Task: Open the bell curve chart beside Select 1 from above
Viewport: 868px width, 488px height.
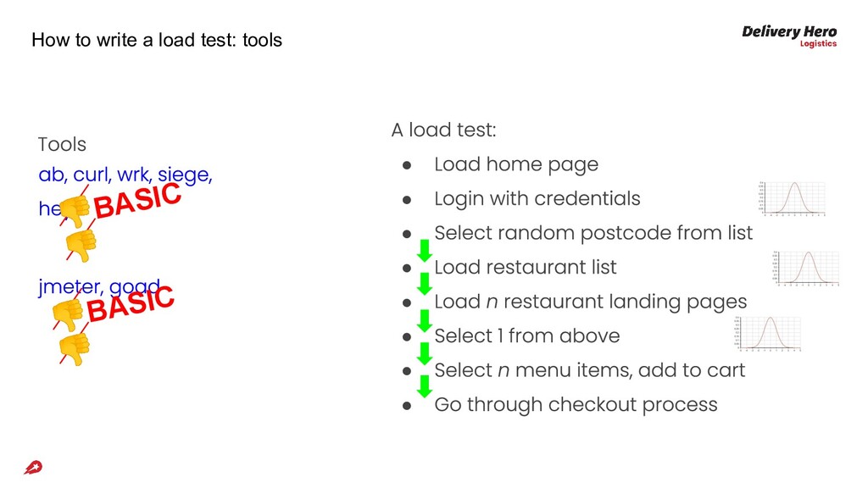Action: click(x=766, y=333)
